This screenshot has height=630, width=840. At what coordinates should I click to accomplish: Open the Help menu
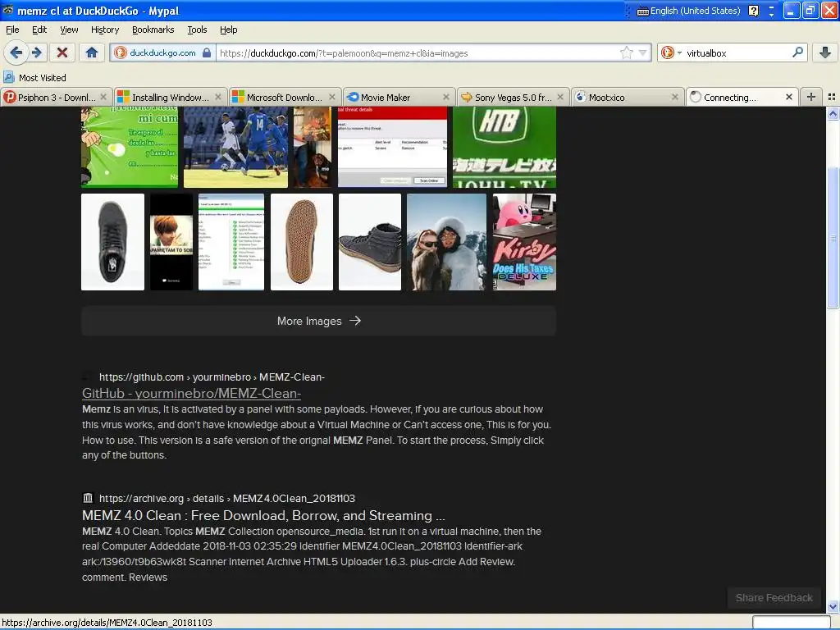click(228, 30)
